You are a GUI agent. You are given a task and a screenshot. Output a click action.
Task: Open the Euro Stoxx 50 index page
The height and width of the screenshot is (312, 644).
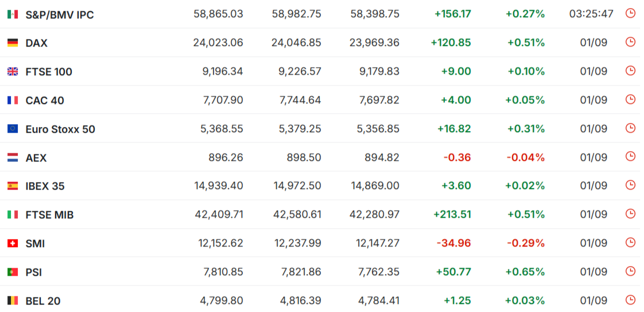pyautogui.click(x=60, y=129)
